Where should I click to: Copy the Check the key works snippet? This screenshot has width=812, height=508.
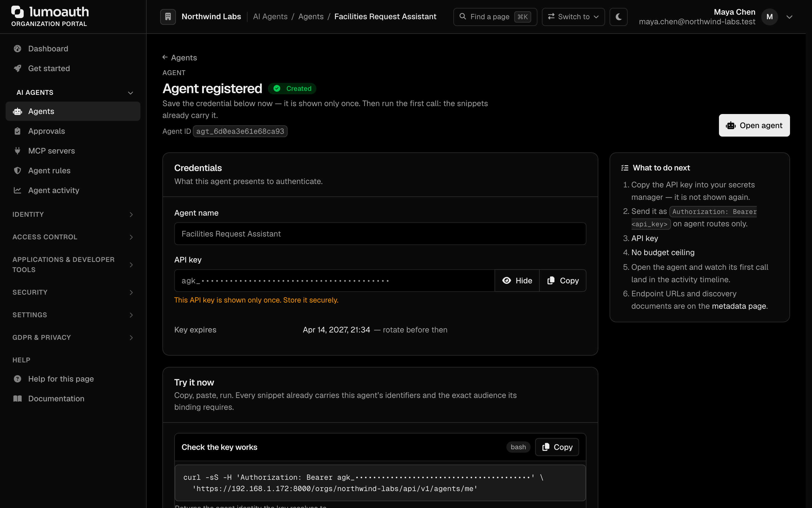point(557,447)
